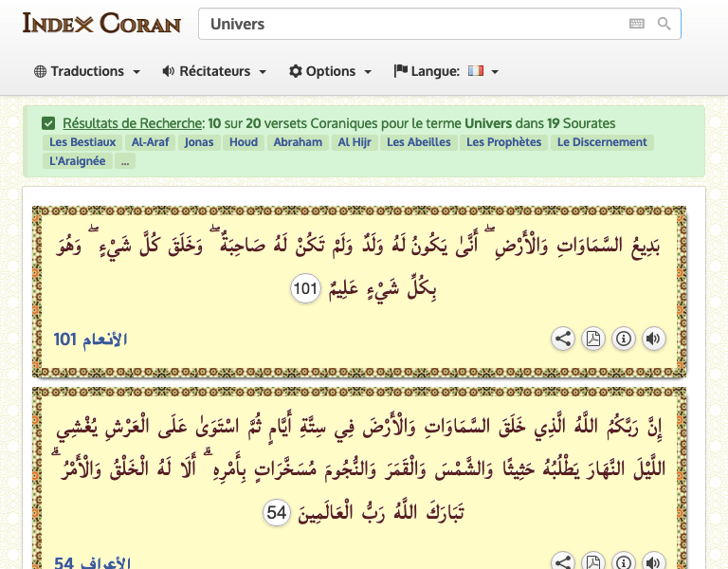The image size is (728, 569).
Task: Open the Traductions dropdown
Action: point(87,71)
